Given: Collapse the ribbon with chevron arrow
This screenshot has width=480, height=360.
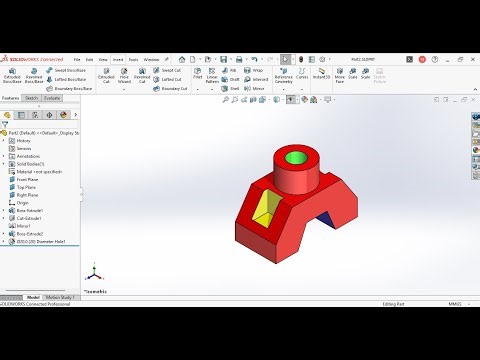Looking at the screenshot, I should (475, 89).
